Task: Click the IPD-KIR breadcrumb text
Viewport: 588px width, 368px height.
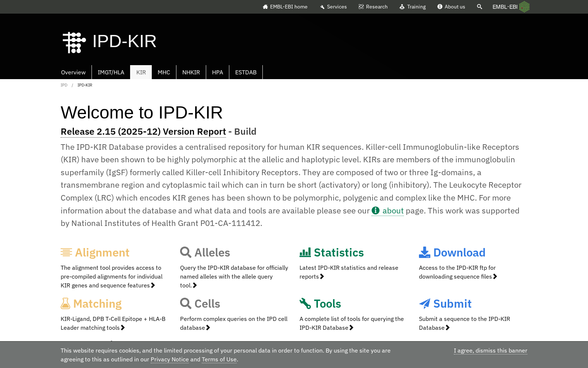Action: [x=85, y=85]
